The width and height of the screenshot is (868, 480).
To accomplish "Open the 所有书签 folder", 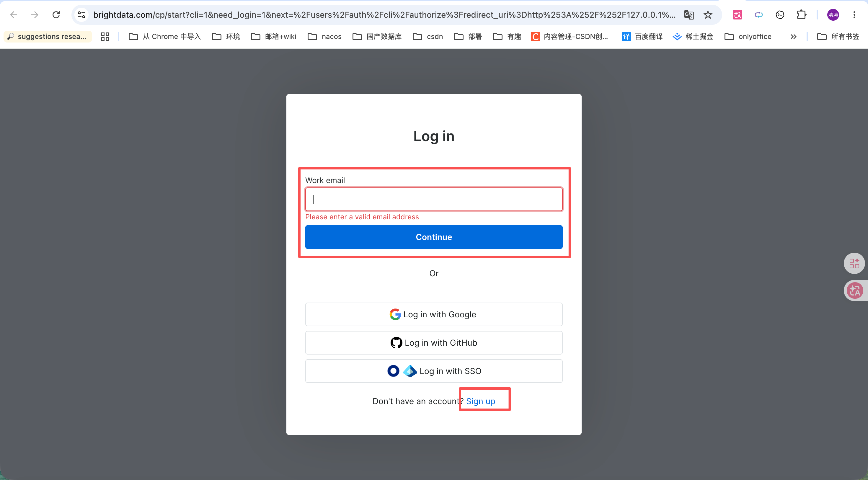I will (838, 36).
